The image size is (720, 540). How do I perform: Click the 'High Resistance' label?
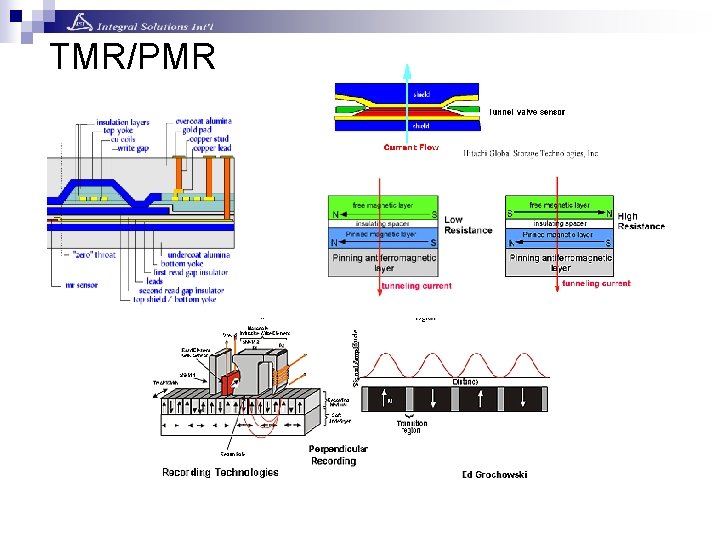[x=641, y=221]
